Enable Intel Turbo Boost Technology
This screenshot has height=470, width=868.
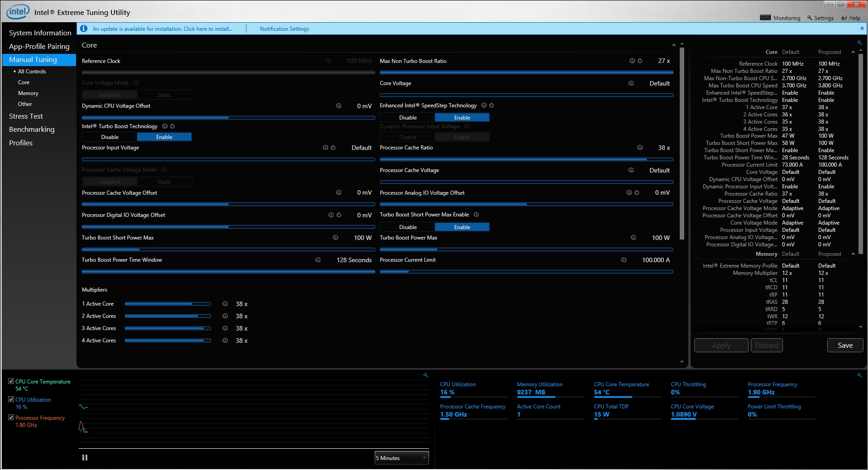pyautogui.click(x=164, y=137)
